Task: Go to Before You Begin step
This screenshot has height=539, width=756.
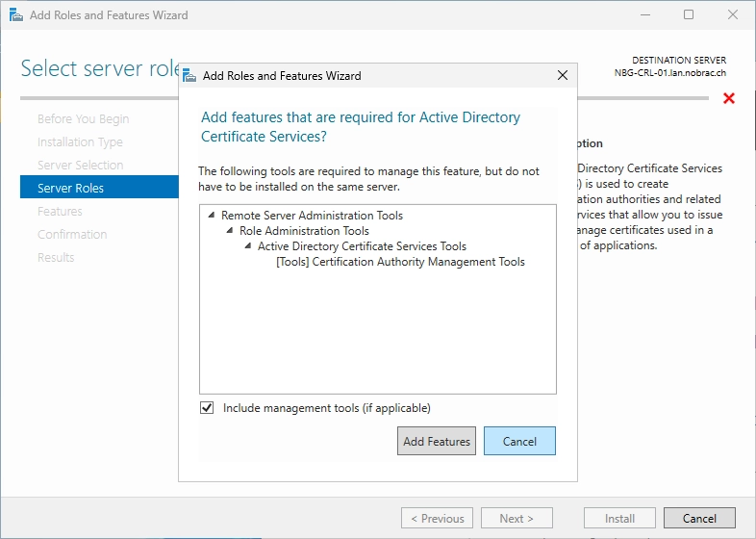Action: click(x=83, y=118)
